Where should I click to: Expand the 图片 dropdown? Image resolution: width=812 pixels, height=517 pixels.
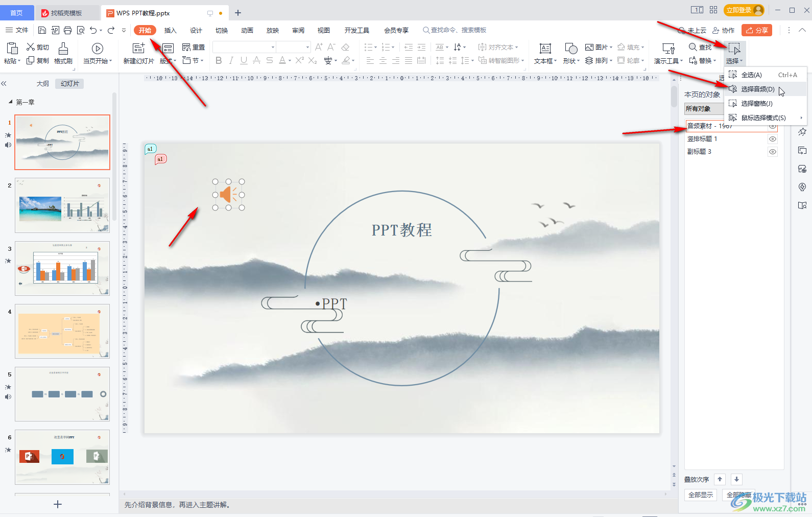coord(611,48)
